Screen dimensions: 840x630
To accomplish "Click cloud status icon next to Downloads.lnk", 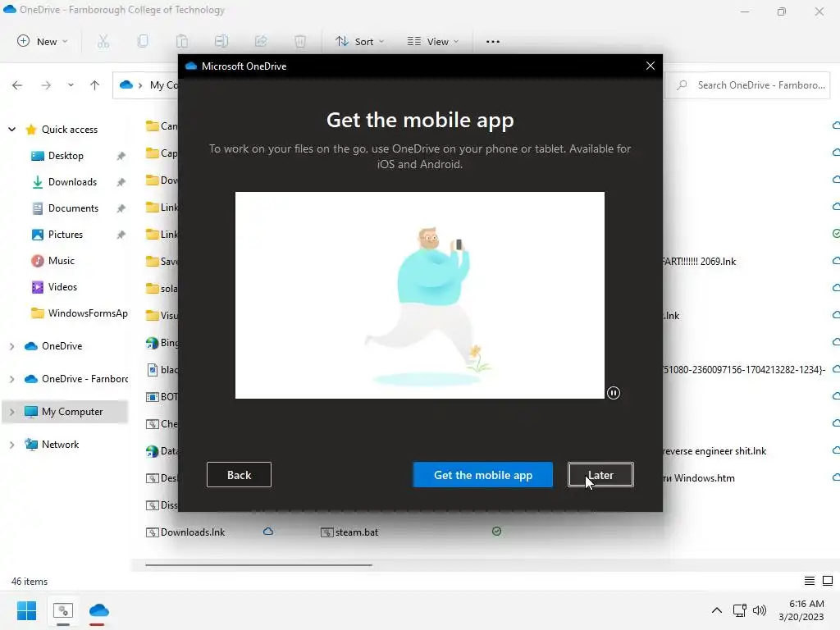I will (268, 532).
